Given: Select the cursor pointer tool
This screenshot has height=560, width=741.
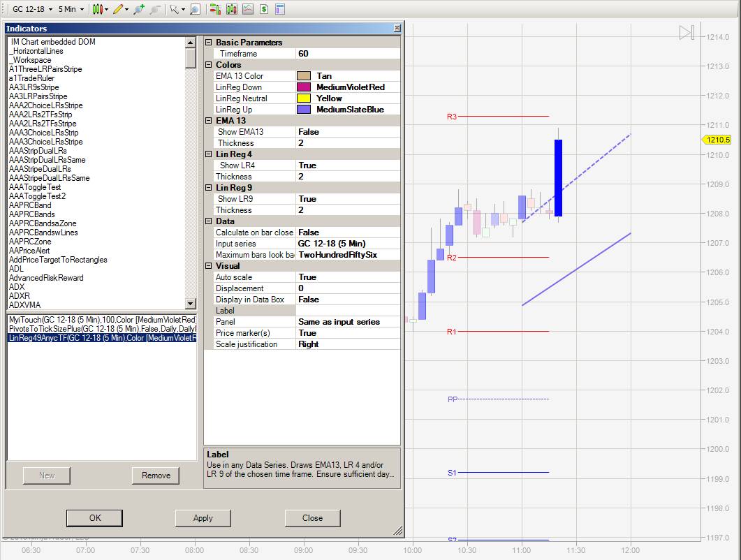Looking at the screenshot, I should [174, 9].
